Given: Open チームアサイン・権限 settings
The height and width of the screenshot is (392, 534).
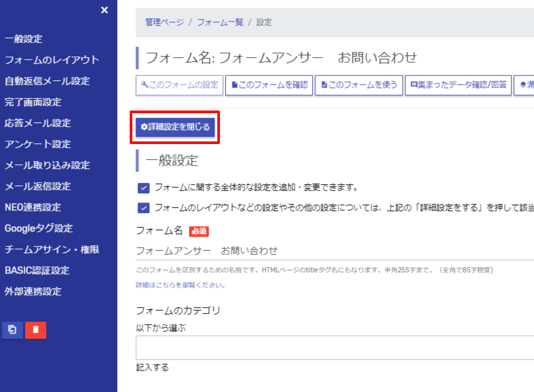Looking at the screenshot, I should (52, 249).
